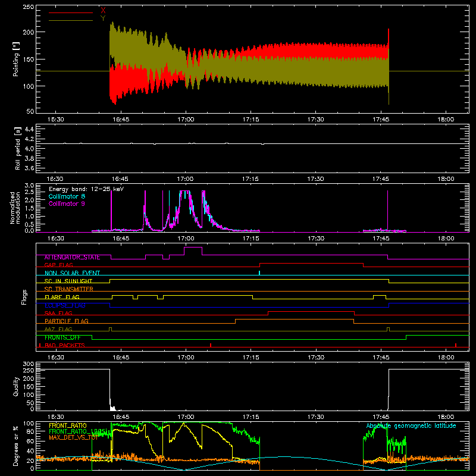Click the 300 tick on Quality axis

(x=28, y=364)
